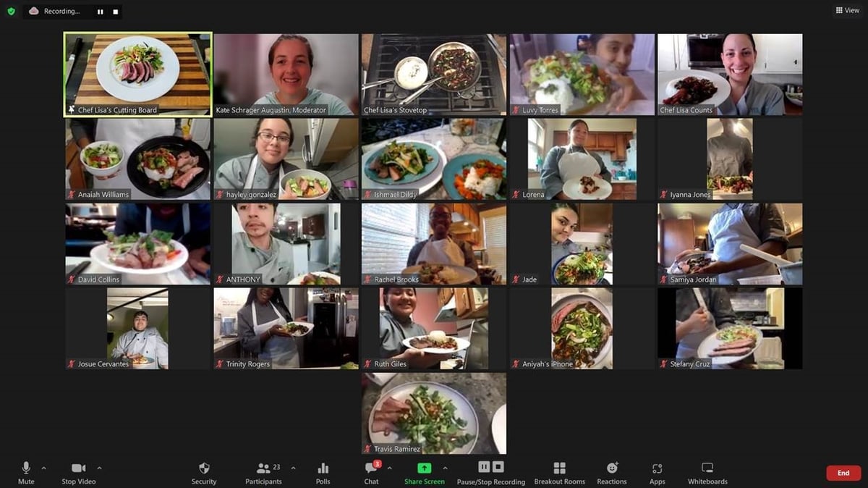This screenshot has width=868, height=488.
Task: Select Travis Ramirez's video tile
Action: [434, 413]
